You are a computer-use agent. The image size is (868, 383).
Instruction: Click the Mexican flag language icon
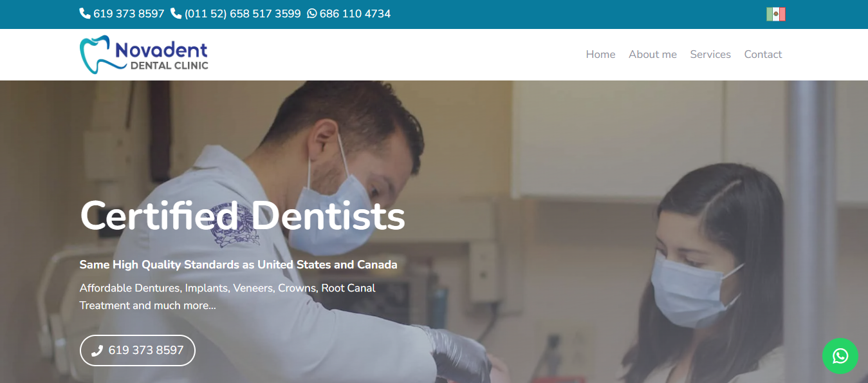pyautogui.click(x=776, y=14)
